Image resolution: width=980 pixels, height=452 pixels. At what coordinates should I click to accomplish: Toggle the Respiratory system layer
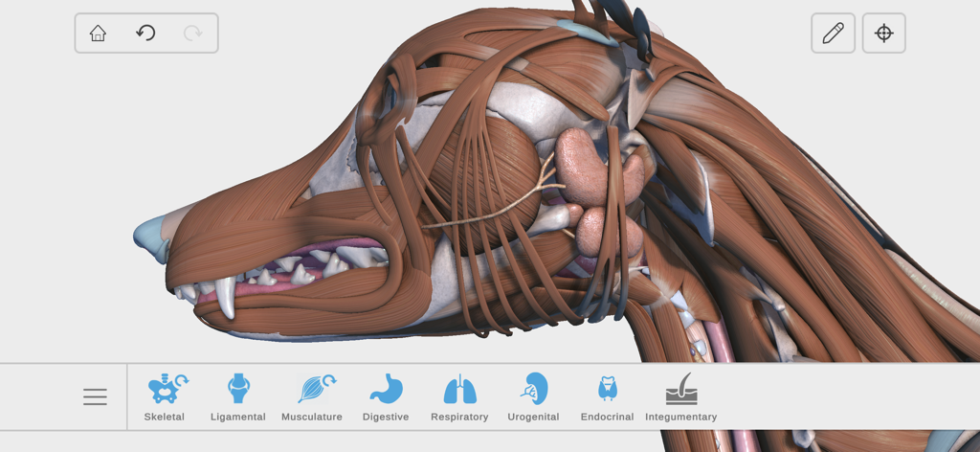pyautogui.click(x=459, y=397)
